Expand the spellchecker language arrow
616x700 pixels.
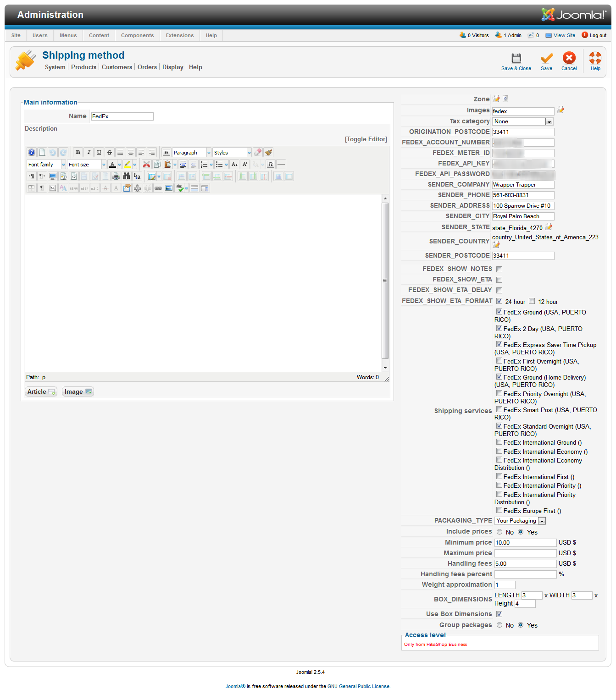(x=186, y=188)
